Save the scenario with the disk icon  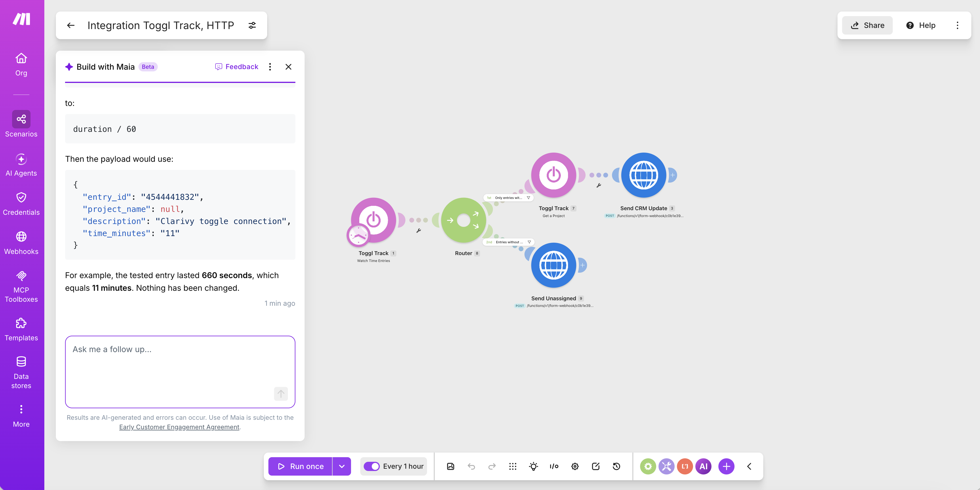(451, 466)
